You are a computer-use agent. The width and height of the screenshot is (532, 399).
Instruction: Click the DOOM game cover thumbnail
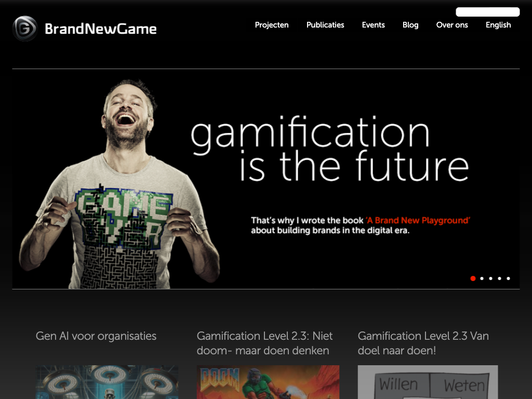pos(268,382)
